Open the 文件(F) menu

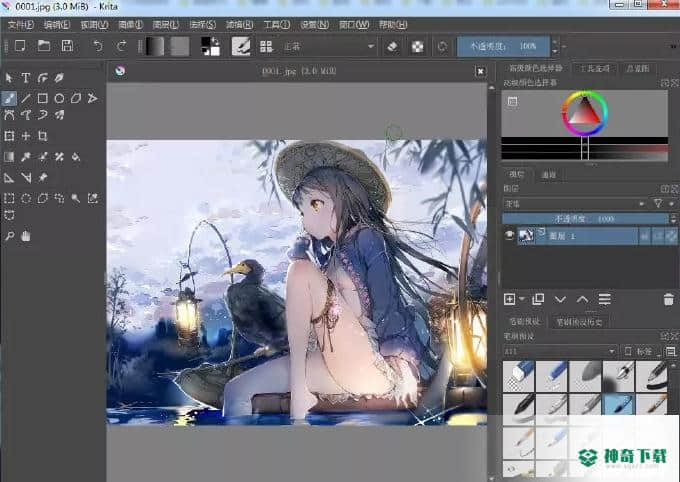pyautogui.click(x=21, y=25)
